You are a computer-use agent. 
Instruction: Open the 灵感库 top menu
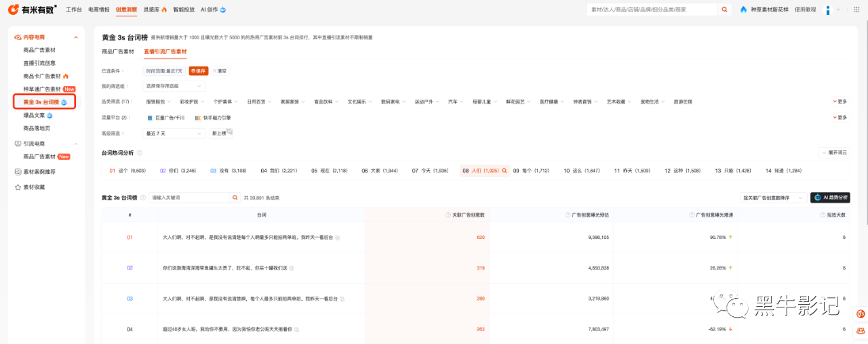(155, 9)
